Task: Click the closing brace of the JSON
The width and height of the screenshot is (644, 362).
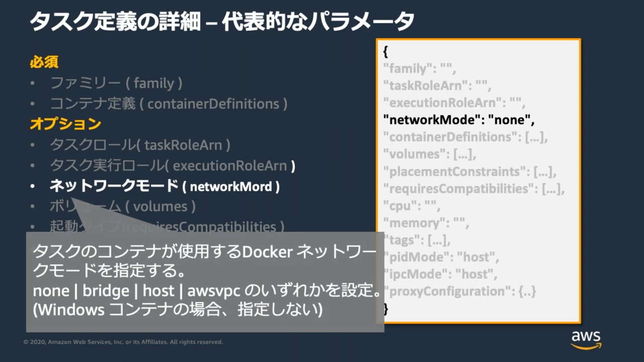Action: pyautogui.click(x=385, y=309)
